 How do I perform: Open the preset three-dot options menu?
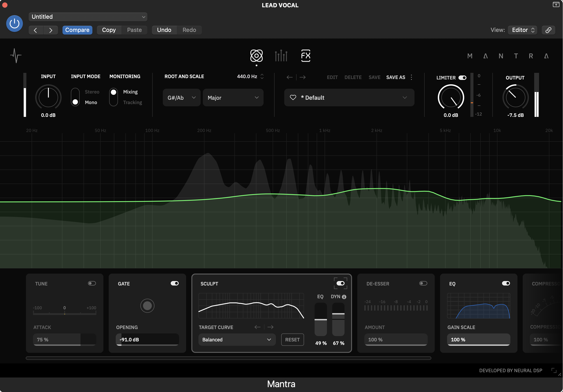tap(411, 77)
